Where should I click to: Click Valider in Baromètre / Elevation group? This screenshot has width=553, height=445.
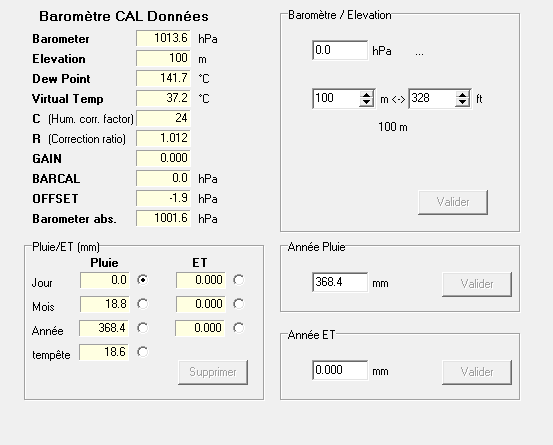[x=453, y=202]
